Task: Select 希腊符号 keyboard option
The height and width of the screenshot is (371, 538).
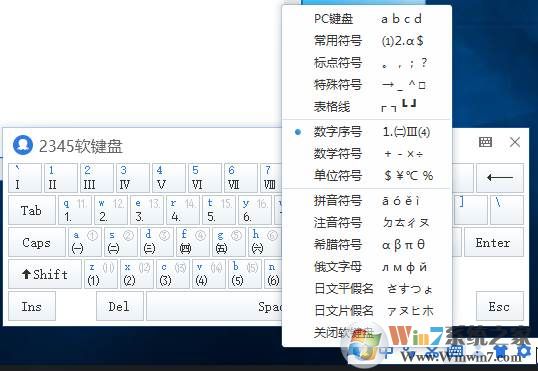Action: coord(366,245)
